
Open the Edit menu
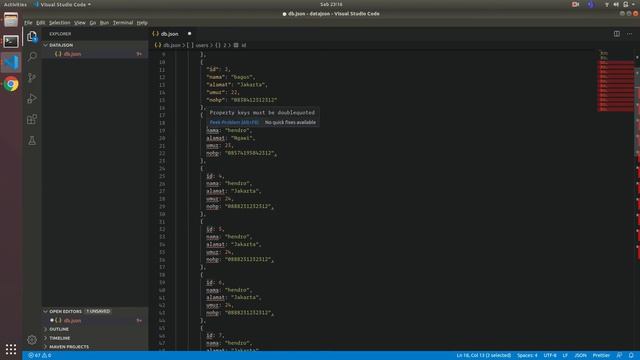pyautogui.click(x=41, y=22)
